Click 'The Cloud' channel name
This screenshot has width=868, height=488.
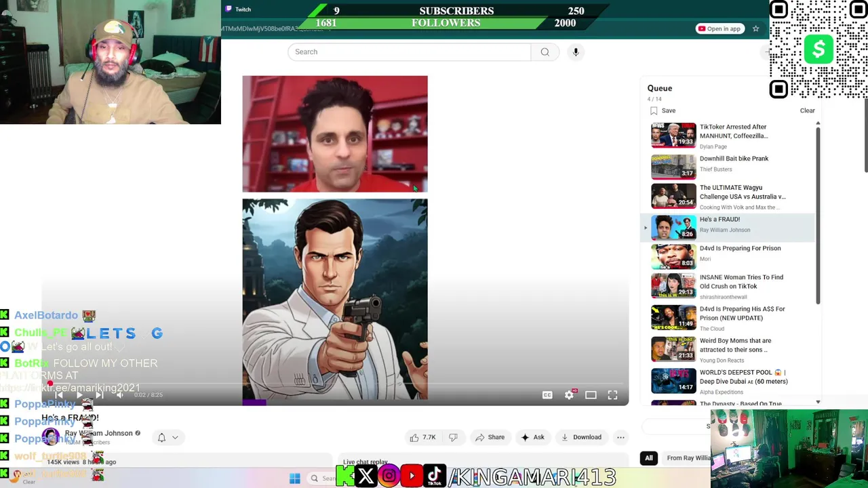[711, 329]
